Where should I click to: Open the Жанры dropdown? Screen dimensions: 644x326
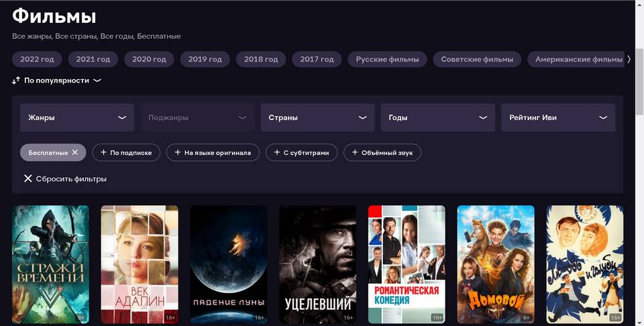(x=77, y=117)
